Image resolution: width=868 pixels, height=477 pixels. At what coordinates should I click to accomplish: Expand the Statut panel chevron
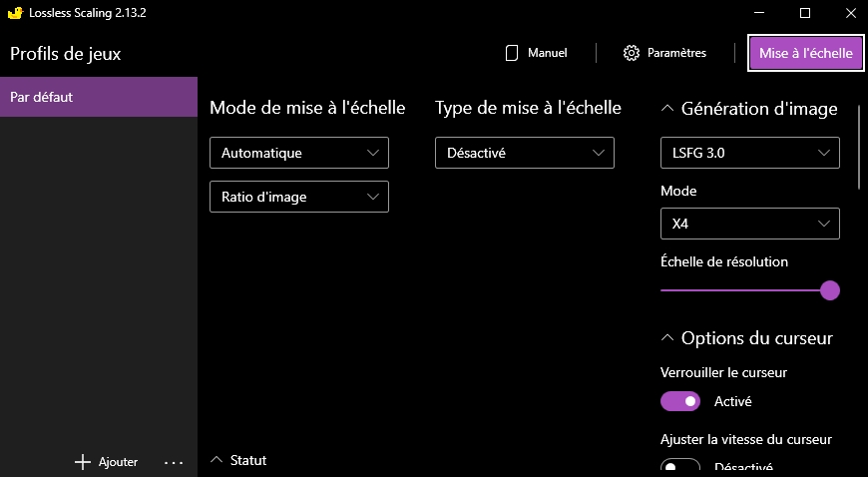(217, 460)
